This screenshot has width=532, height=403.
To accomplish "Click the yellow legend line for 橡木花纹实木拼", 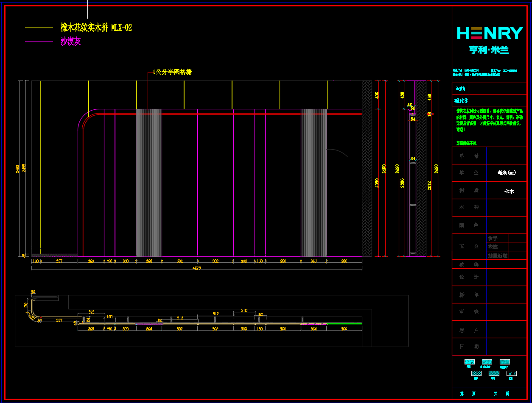I will tap(39, 28).
